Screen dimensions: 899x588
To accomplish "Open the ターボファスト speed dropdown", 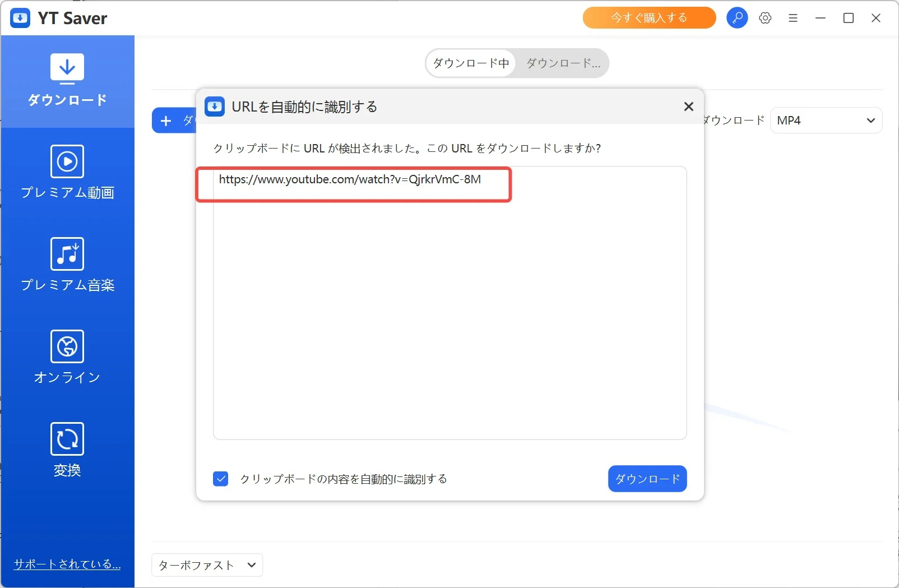I will click(x=207, y=565).
